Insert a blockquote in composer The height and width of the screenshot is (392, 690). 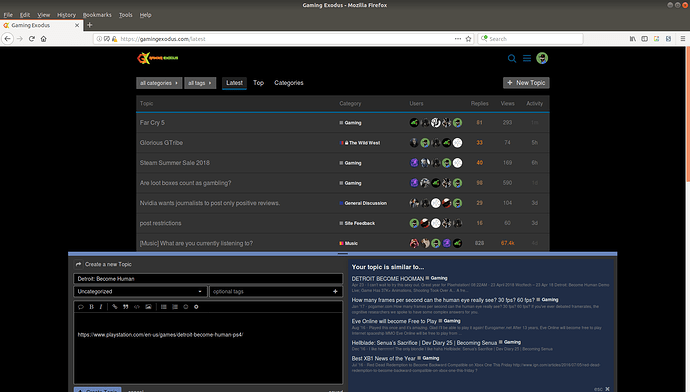[x=125, y=307]
